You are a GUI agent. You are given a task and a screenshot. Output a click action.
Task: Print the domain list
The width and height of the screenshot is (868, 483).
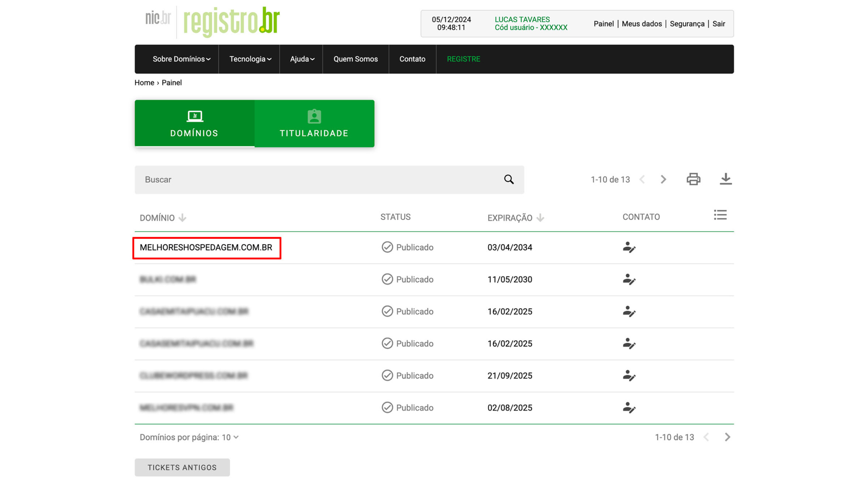point(693,179)
